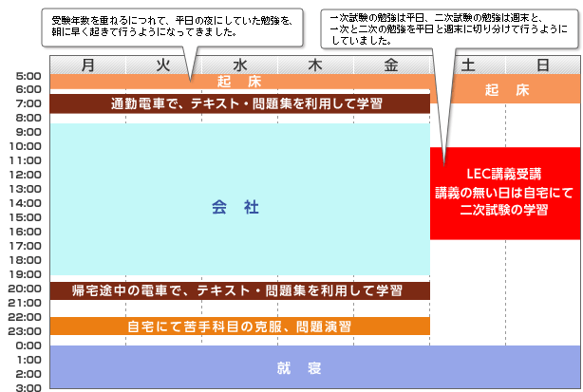Click the 8:00 time label
Viewport: 583px width, 392px height.
28,118
